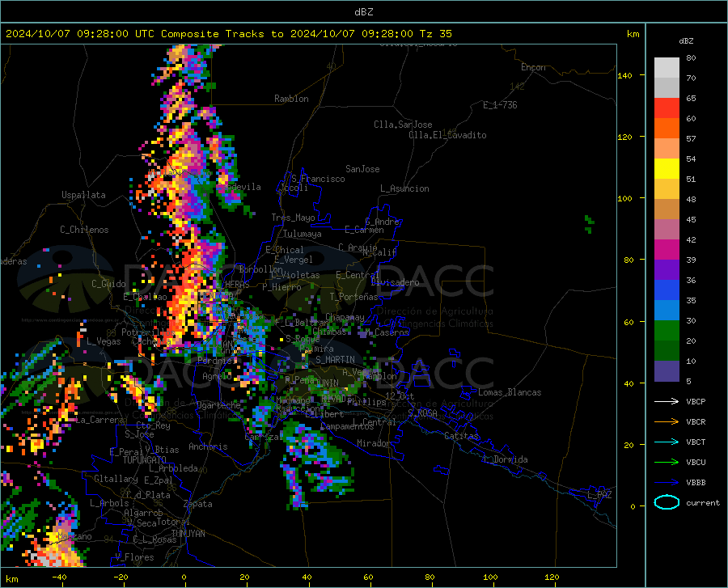Click the La_Carrera map label
Viewport: 728px width, 588px height.
[99, 420]
